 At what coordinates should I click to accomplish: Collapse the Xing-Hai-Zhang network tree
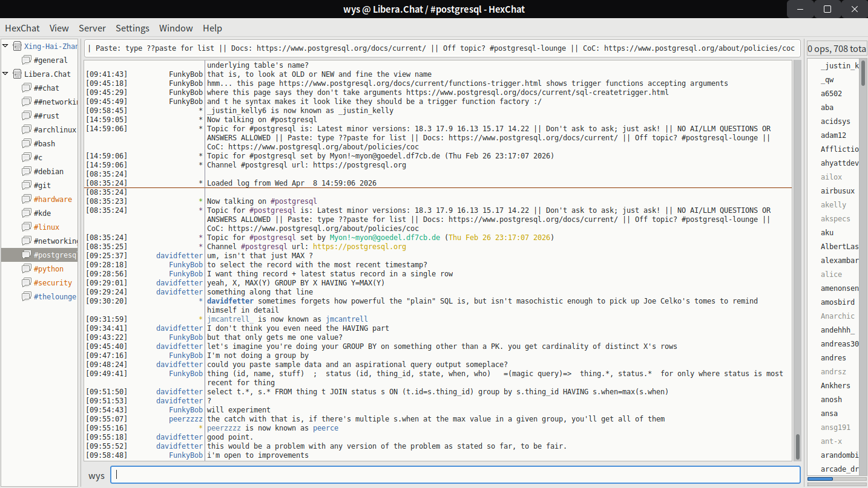point(6,46)
